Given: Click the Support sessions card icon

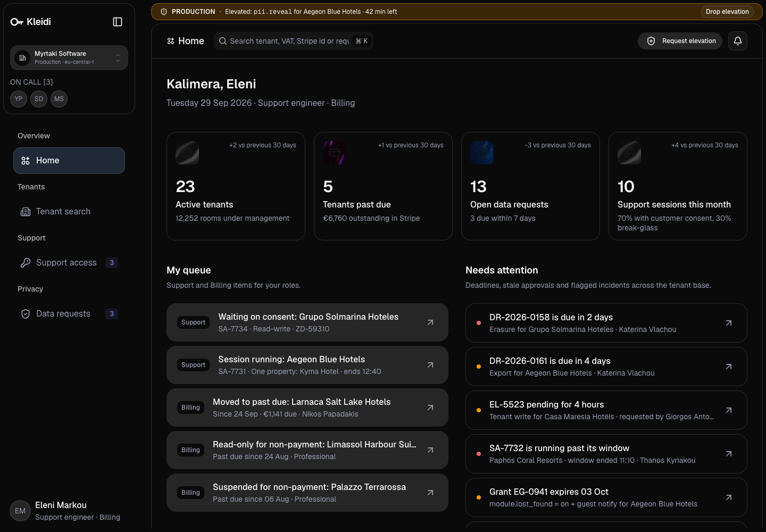Looking at the screenshot, I should 629,153.
